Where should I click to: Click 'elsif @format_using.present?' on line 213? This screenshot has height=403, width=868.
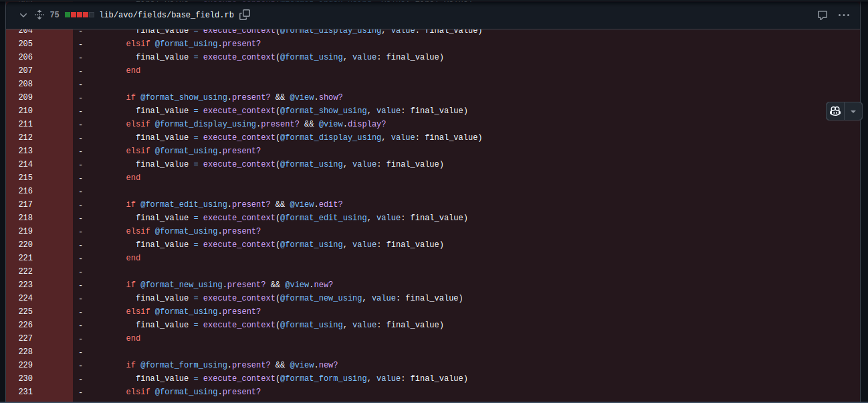tap(193, 151)
